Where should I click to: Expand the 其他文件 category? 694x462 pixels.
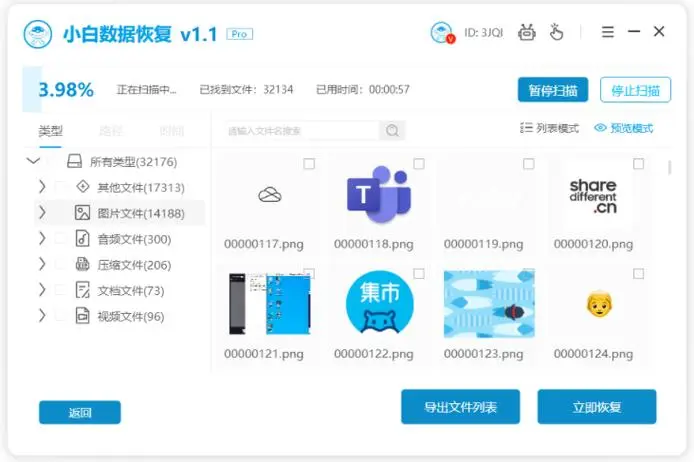pos(42,187)
